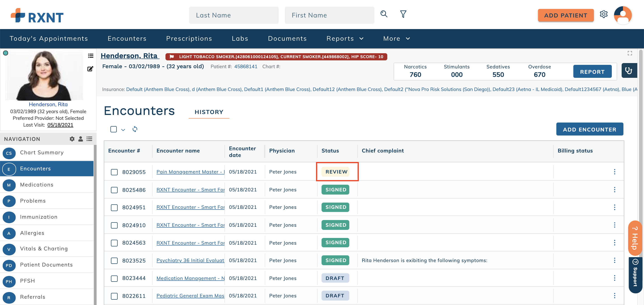Click expand fullscreen icon near patient header
644x305 pixels.
[x=629, y=53]
